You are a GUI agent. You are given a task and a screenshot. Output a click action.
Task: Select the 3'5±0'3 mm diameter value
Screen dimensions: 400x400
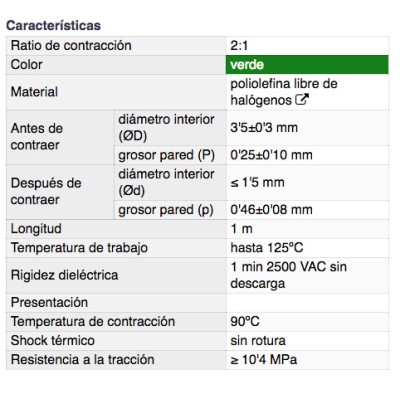pos(264,128)
